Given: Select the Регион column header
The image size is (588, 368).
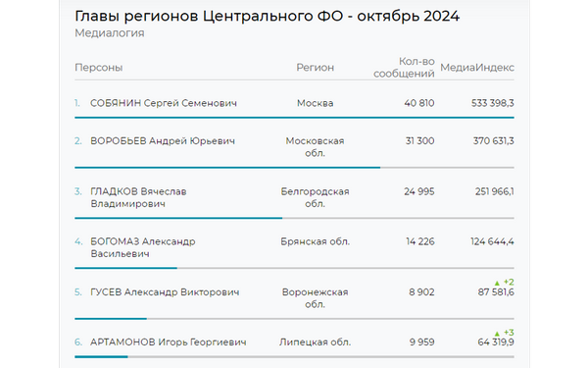Looking at the screenshot, I should click(x=315, y=68).
